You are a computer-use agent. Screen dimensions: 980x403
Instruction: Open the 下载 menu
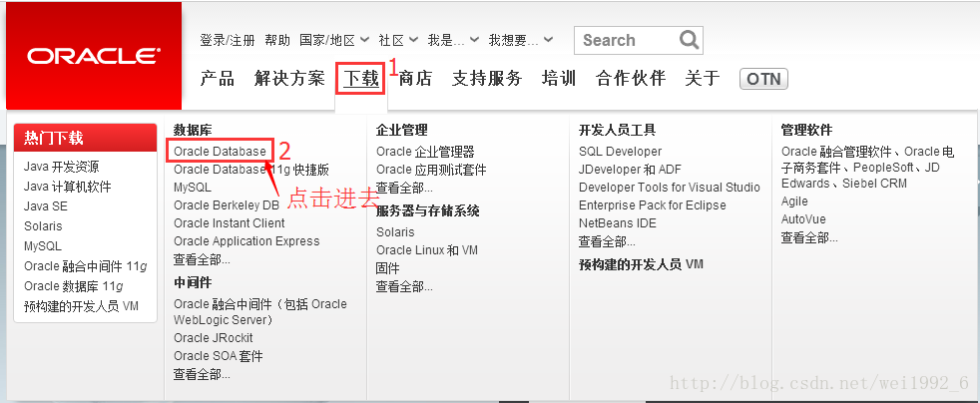pos(361,79)
